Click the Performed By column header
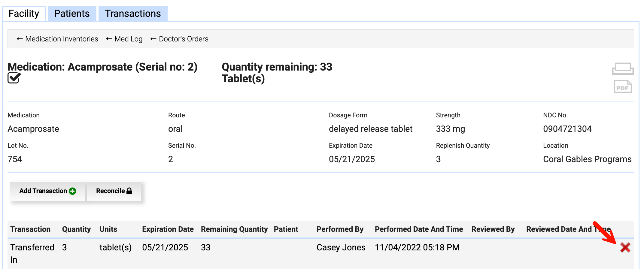Image resolution: width=644 pixels, height=269 pixels. coord(340,229)
